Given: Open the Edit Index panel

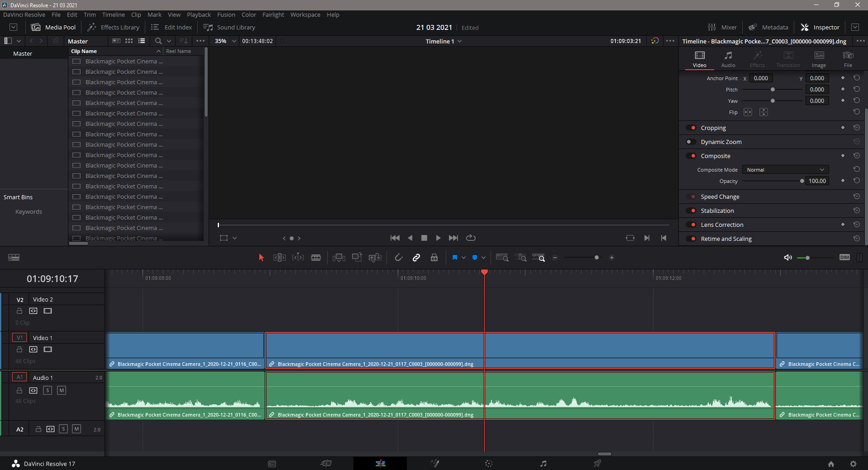Looking at the screenshot, I should (x=172, y=27).
